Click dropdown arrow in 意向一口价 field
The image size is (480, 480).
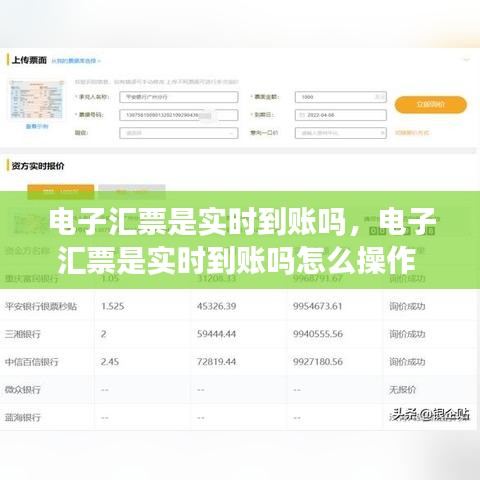(x=382, y=133)
